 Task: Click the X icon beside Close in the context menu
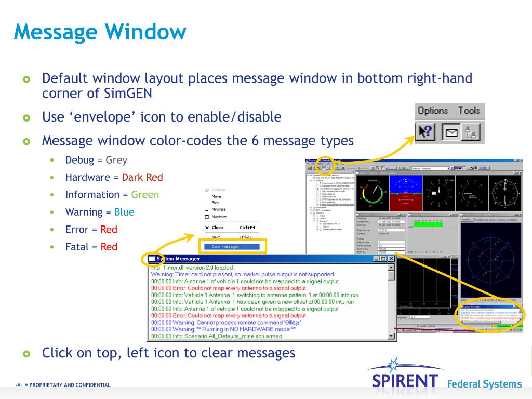coord(207,228)
